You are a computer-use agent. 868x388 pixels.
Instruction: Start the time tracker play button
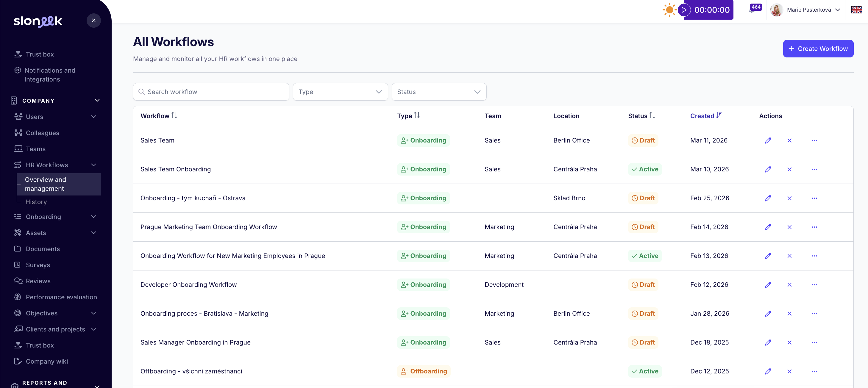tap(684, 10)
